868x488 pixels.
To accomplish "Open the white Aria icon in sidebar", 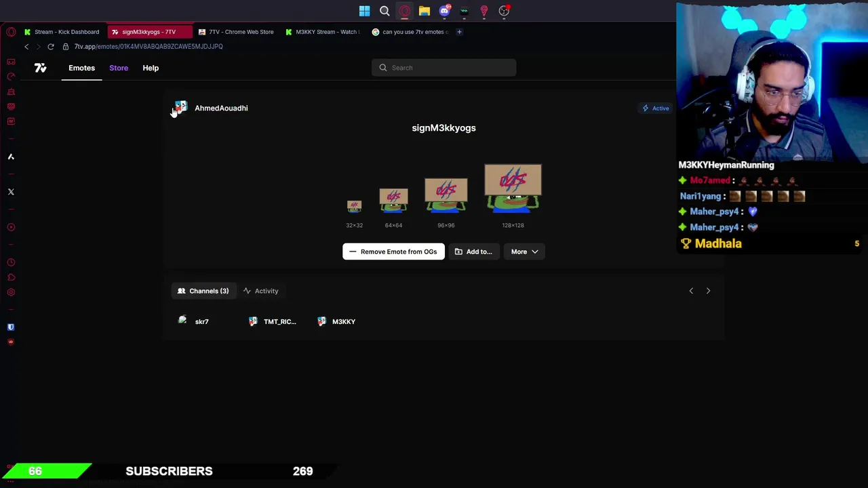I will [x=11, y=157].
